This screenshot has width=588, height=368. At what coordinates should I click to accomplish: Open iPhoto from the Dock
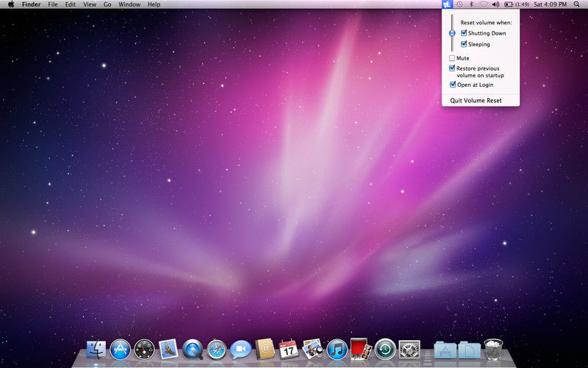click(313, 349)
